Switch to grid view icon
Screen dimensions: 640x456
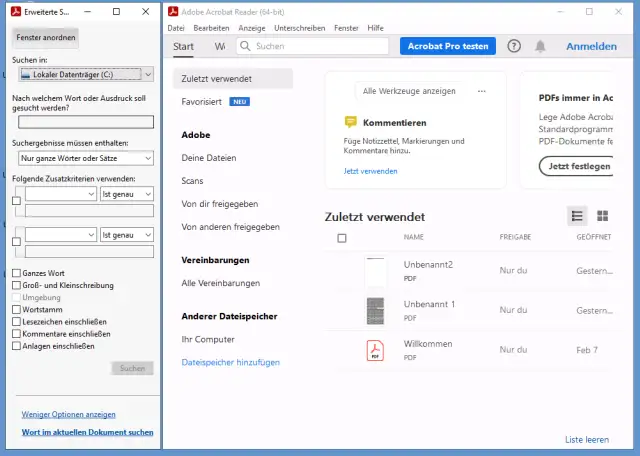point(602,216)
